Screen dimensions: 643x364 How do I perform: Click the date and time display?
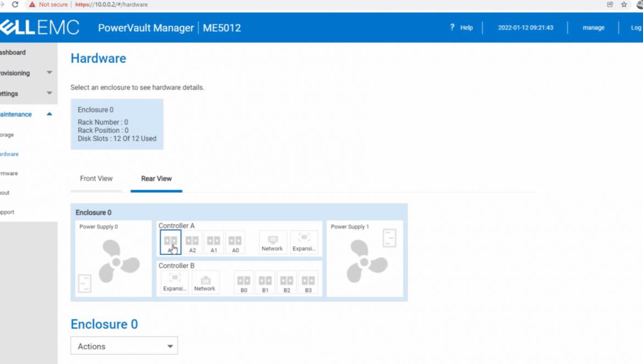pos(525,27)
